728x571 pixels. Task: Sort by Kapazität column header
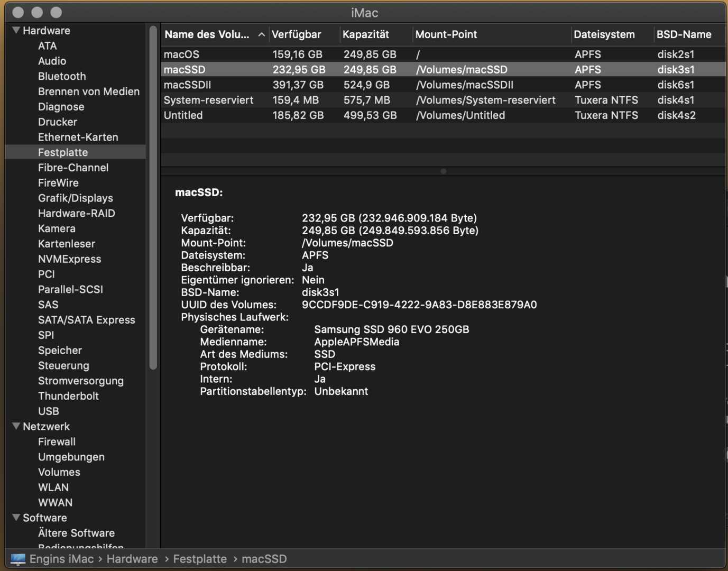click(366, 34)
